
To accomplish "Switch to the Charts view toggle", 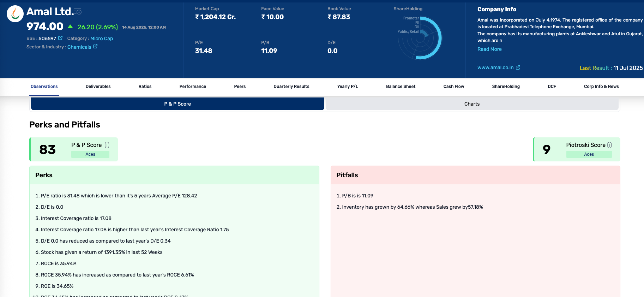I will point(472,104).
